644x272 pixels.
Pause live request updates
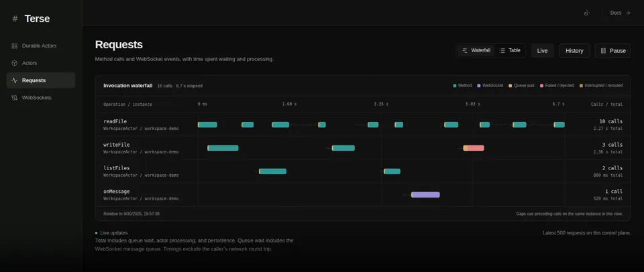click(612, 51)
